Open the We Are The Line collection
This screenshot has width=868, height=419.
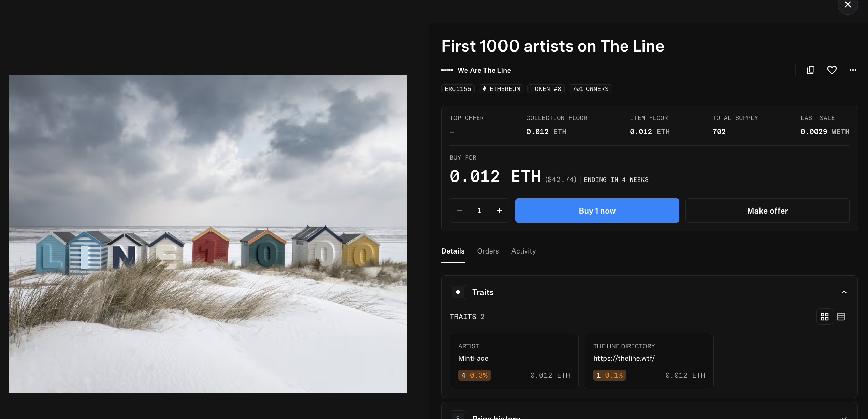click(484, 70)
